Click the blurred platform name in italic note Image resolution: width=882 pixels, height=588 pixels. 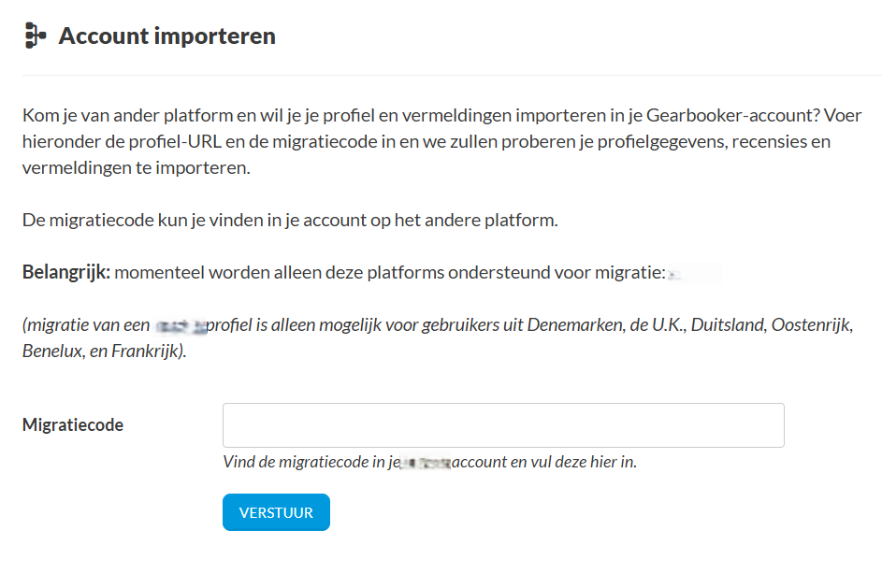(x=181, y=326)
